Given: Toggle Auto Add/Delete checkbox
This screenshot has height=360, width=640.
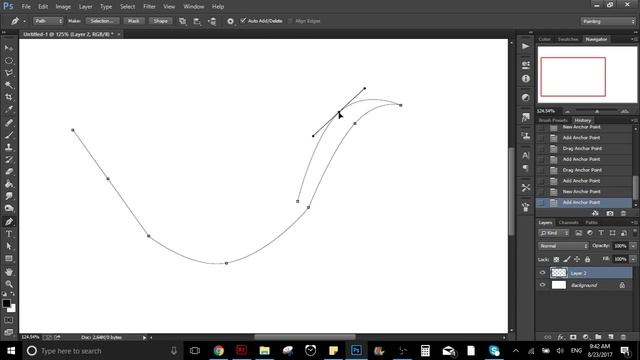Looking at the screenshot, I should (243, 20).
